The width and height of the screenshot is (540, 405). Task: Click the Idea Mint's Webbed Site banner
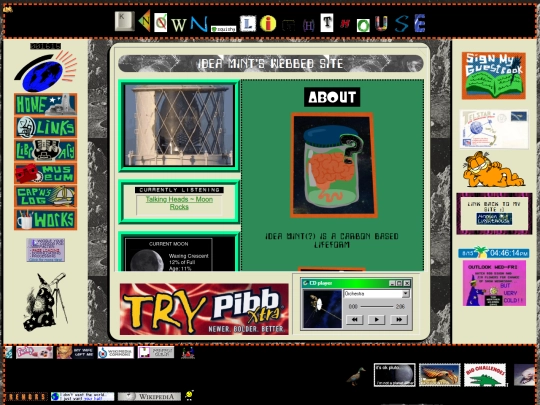click(x=270, y=63)
